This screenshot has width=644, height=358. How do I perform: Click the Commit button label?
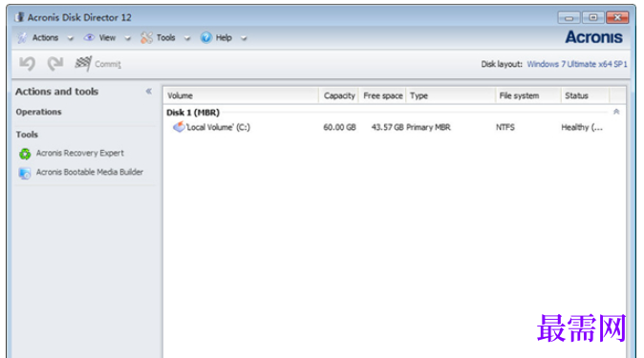tap(108, 64)
